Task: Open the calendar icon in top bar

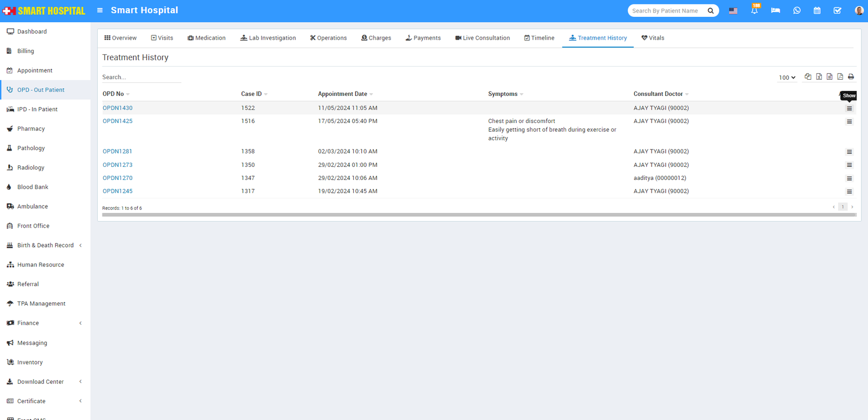Action: (817, 11)
